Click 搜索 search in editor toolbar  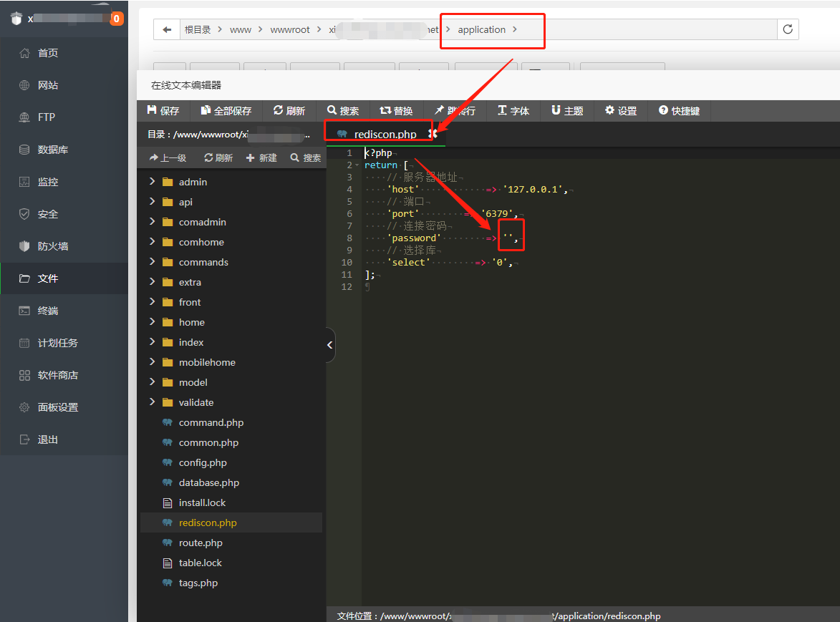[343, 111]
